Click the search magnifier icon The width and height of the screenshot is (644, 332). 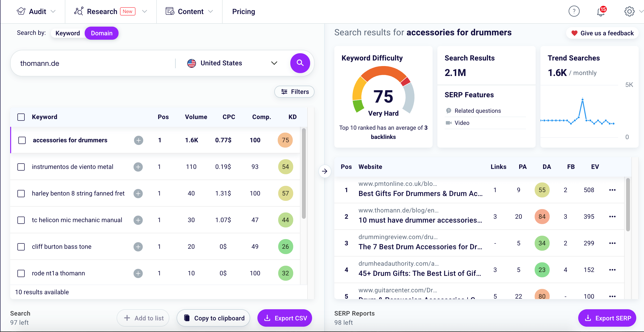pyautogui.click(x=300, y=63)
